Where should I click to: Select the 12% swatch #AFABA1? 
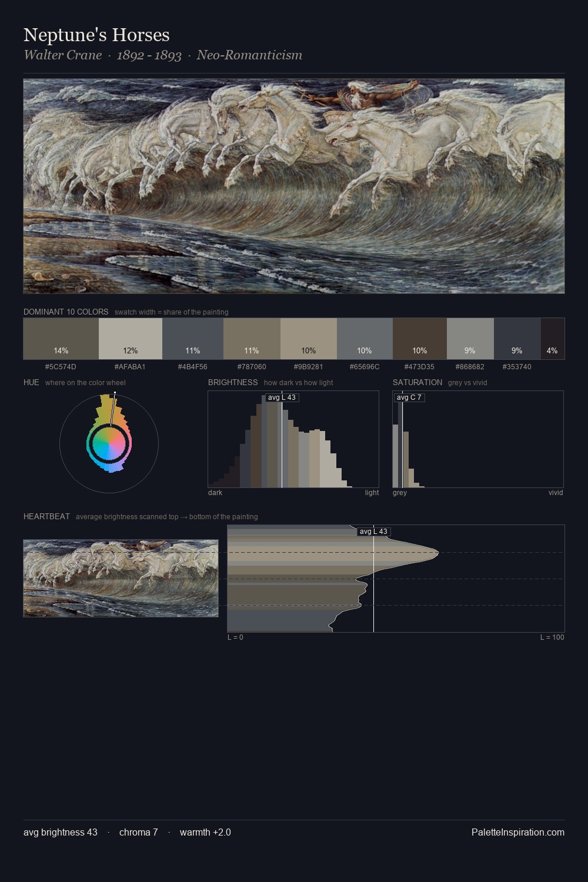131,339
